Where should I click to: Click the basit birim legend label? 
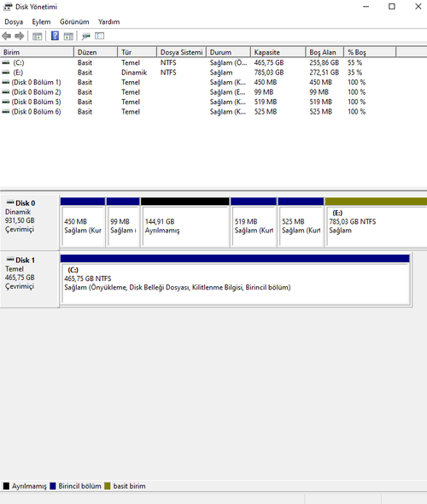click(x=129, y=486)
